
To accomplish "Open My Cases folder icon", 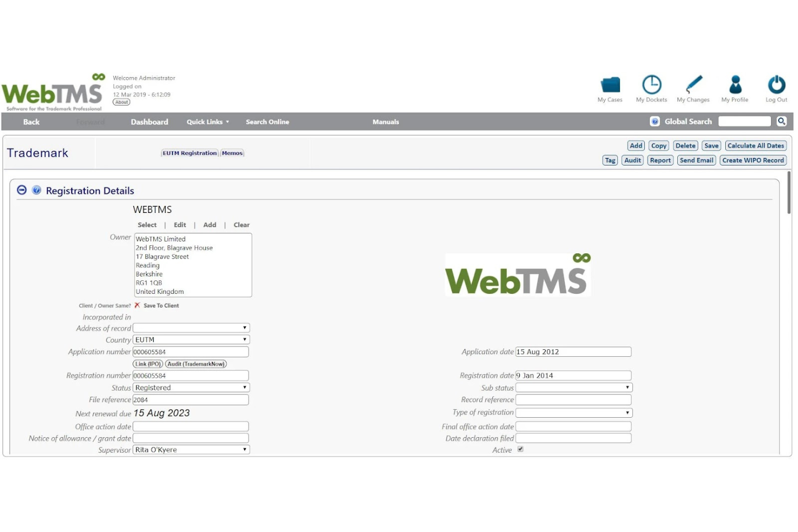I will [610, 85].
